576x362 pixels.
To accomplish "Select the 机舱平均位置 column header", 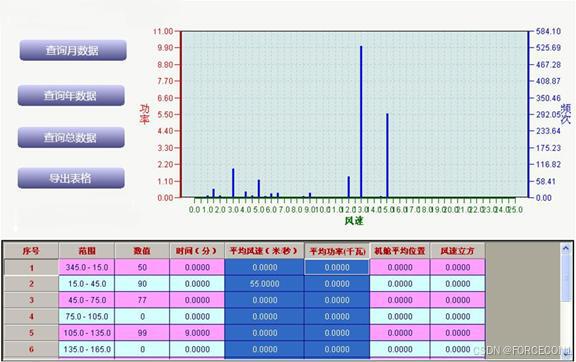I will pyautogui.click(x=400, y=251).
